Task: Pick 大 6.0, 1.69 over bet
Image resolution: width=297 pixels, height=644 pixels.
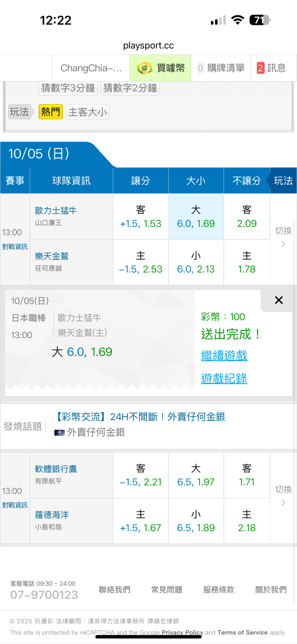Action: [x=196, y=217]
